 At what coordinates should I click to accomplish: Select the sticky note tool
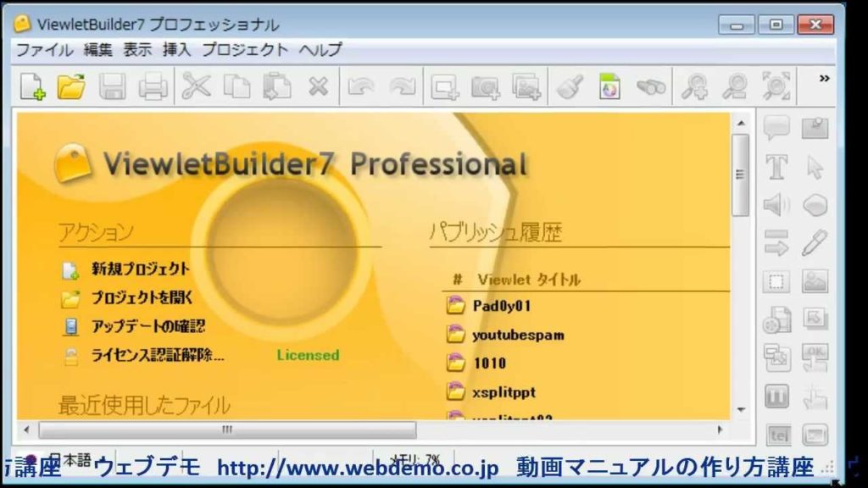point(815,128)
